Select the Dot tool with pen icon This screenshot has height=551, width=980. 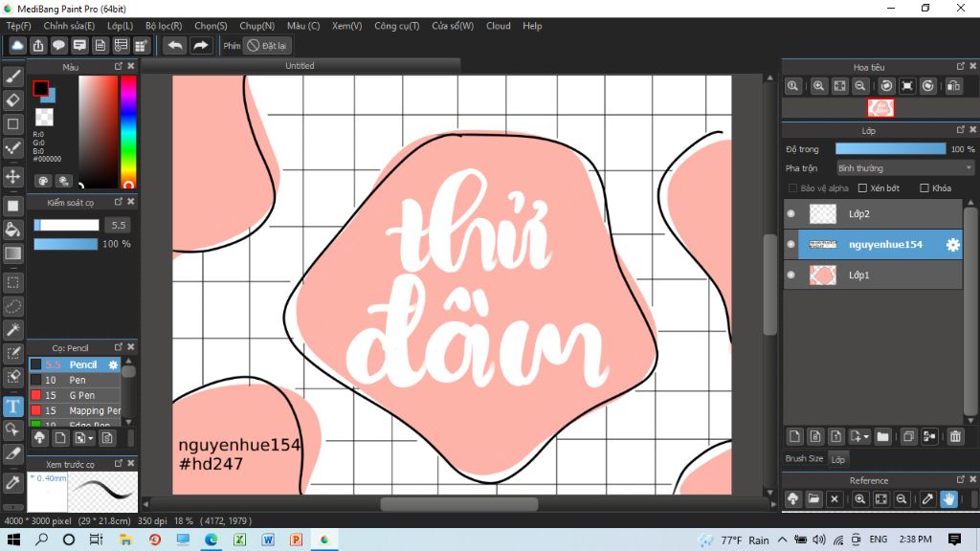13,148
